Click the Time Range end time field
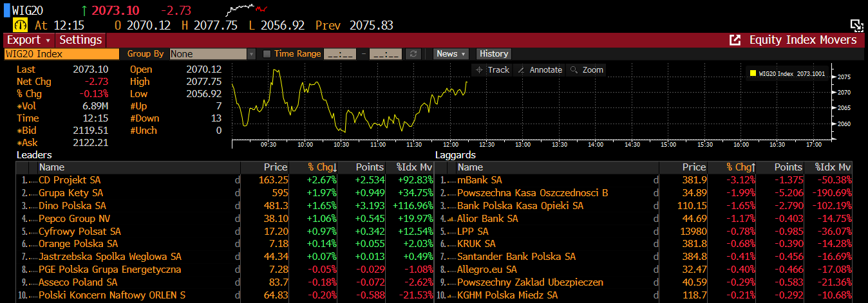The width and height of the screenshot is (868, 303). click(385, 54)
